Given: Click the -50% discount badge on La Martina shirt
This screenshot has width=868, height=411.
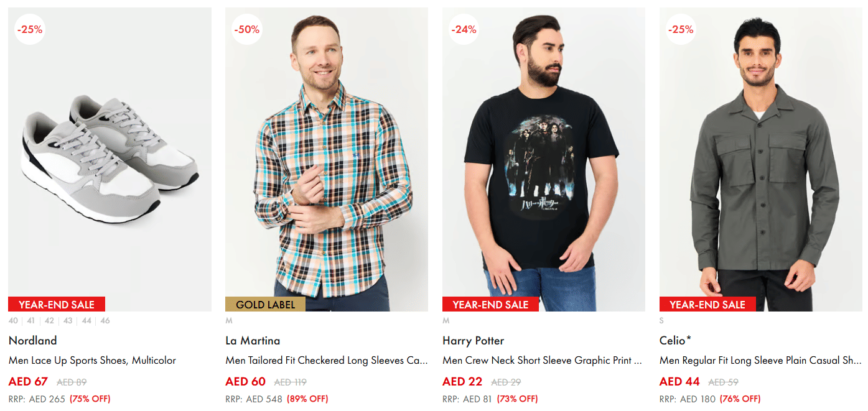Looking at the screenshot, I should (x=247, y=29).
